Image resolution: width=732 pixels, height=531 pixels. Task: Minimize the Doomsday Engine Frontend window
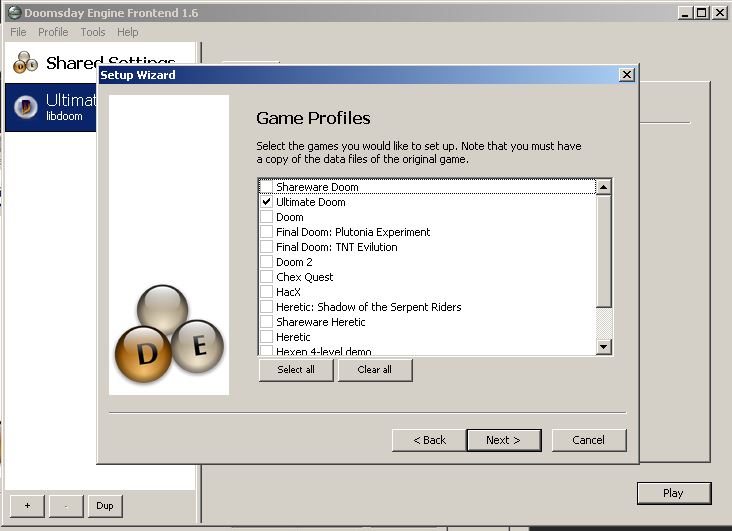[684, 13]
